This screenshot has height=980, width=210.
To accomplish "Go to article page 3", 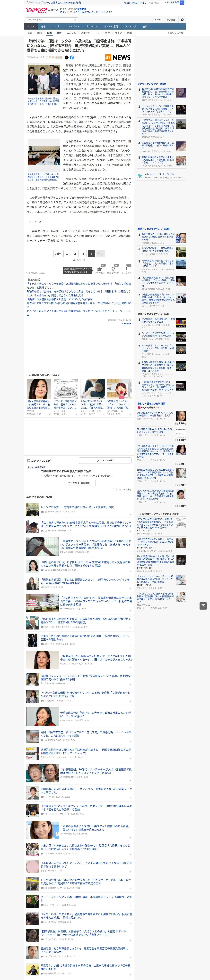I will 83,254.
